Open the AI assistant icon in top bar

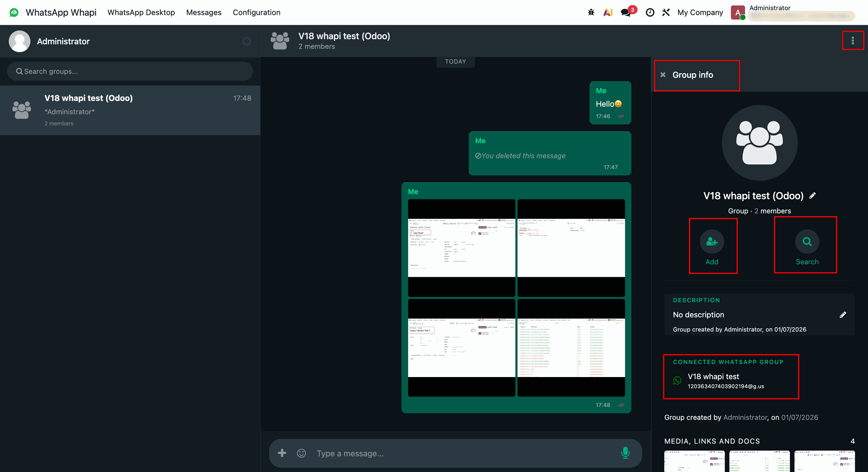(x=608, y=12)
